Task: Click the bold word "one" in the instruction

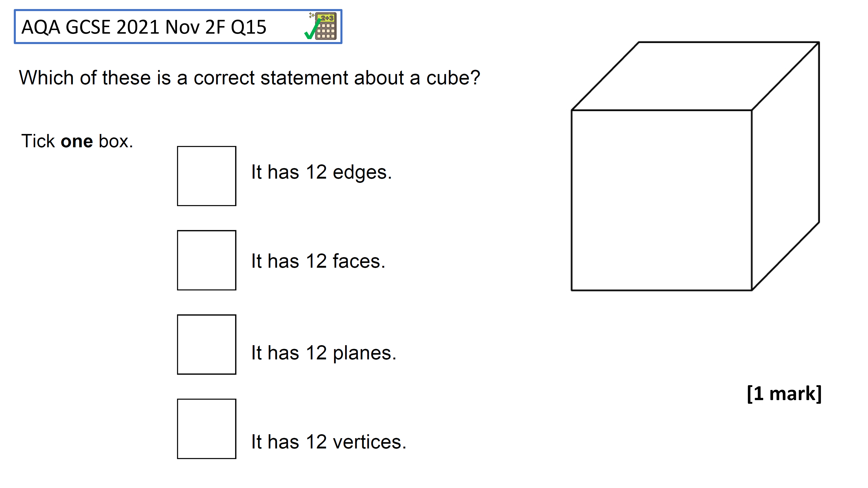Action: [76, 141]
